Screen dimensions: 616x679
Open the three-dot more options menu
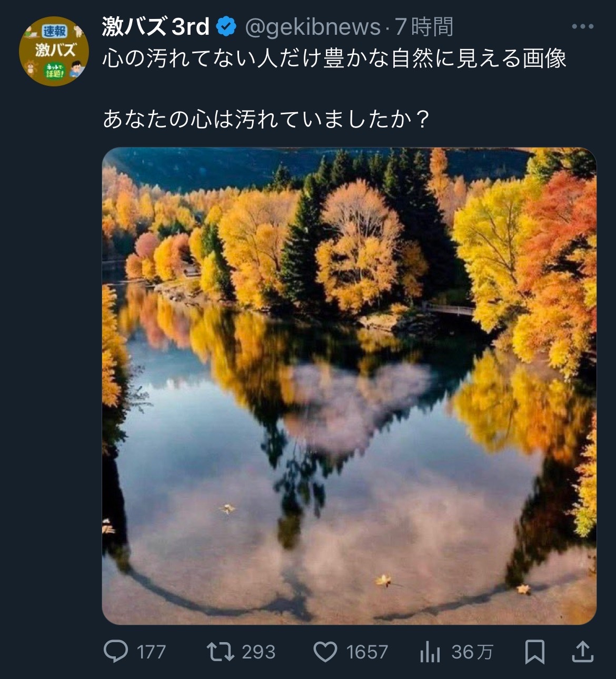[583, 26]
